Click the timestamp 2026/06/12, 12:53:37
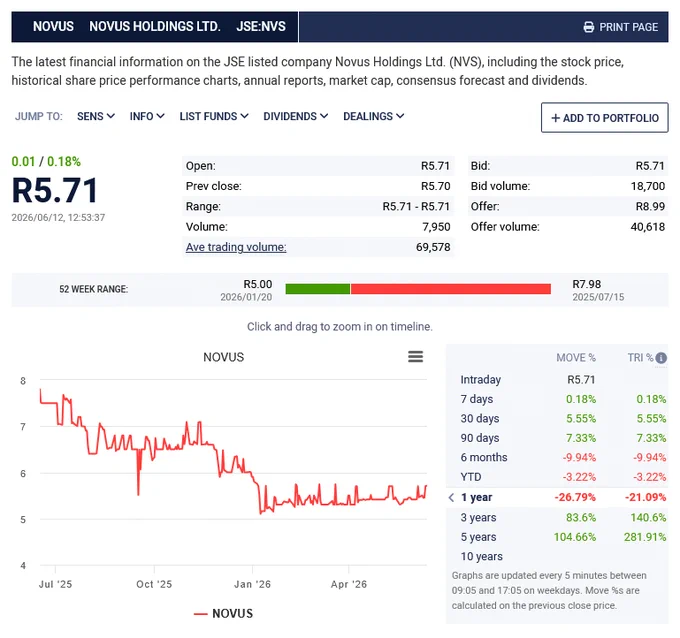This screenshot has height=638, width=680. point(58,217)
